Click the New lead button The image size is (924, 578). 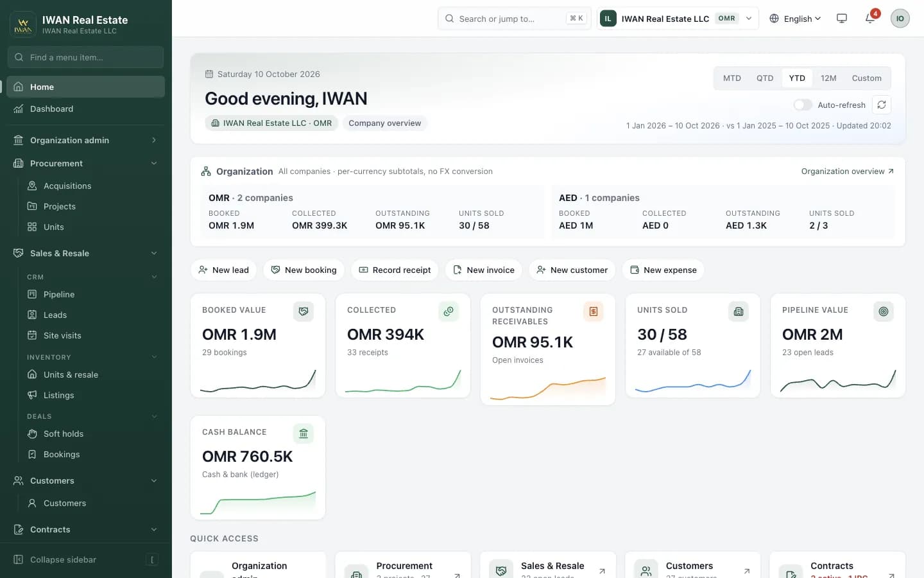pyautogui.click(x=224, y=270)
